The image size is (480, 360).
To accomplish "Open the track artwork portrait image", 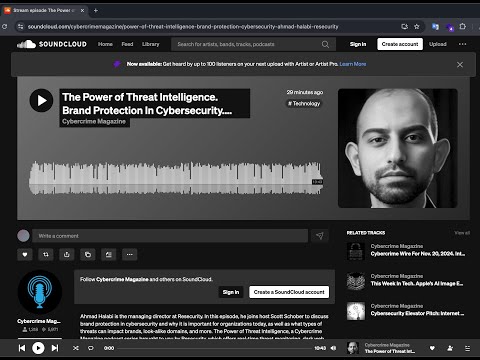I will coord(398,148).
